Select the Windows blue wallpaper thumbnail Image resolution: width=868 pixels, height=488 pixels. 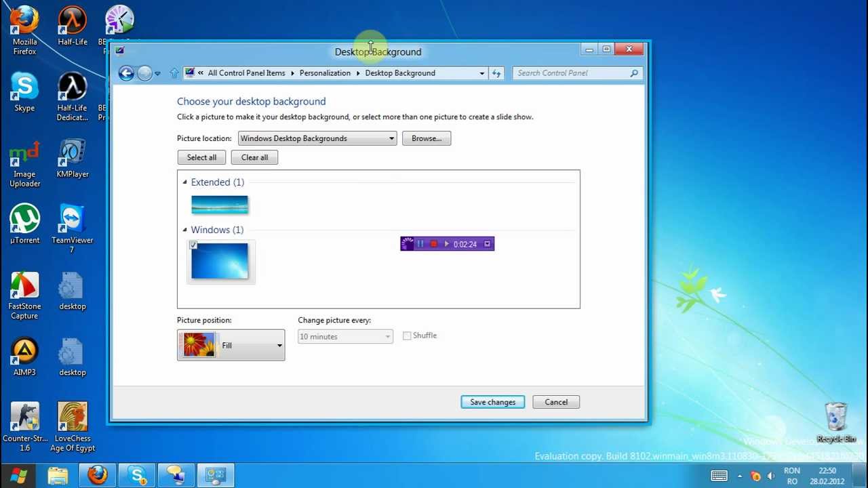click(220, 261)
